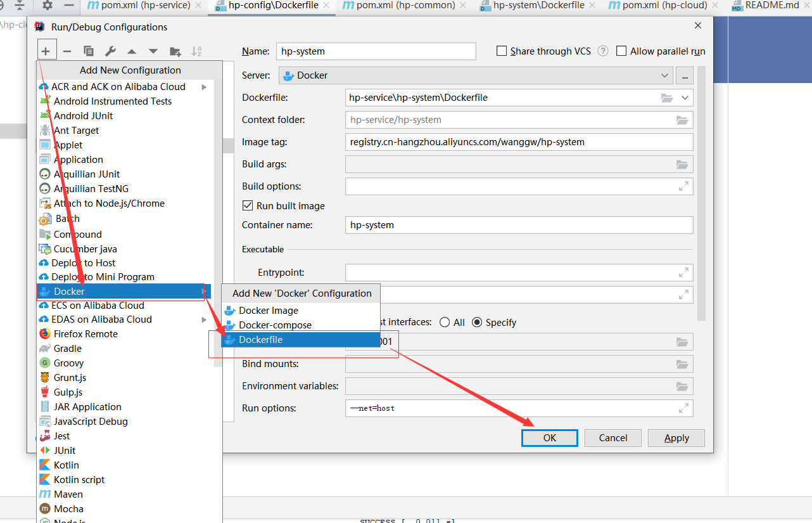Screen dimensions: 812x523
Task: Move configuration down with the down arrow
Action: (153, 51)
